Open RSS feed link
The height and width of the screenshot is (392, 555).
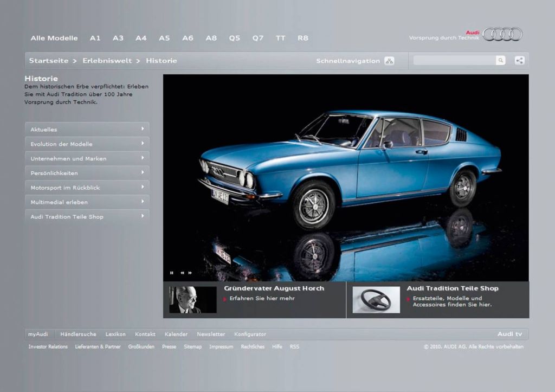click(x=294, y=346)
